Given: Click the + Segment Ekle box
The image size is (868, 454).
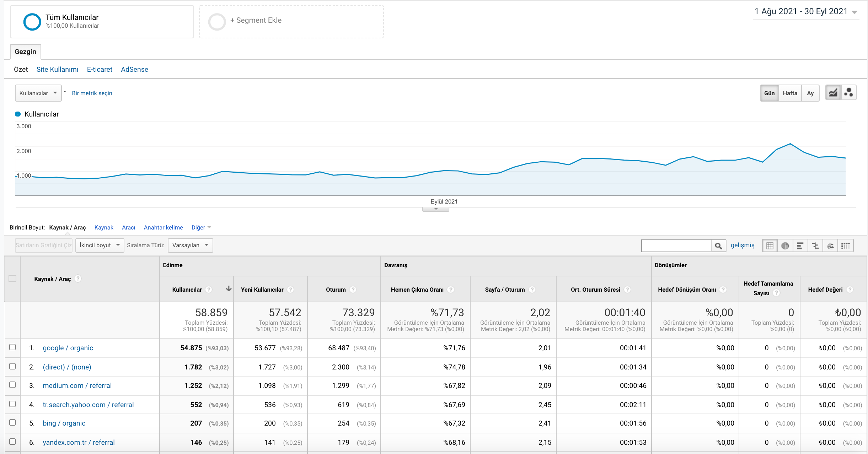Looking at the screenshot, I should [291, 22].
